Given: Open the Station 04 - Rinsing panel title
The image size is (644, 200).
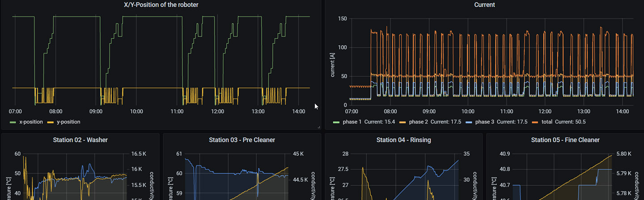Looking at the screenshot, I should 403,140.
